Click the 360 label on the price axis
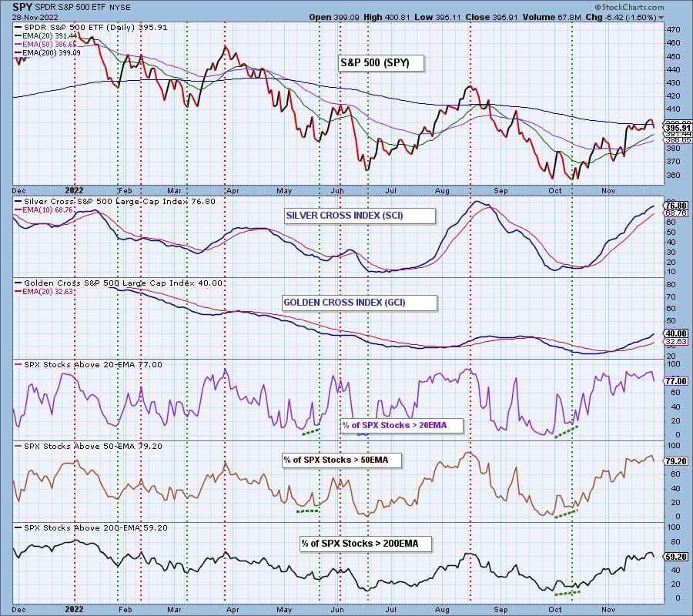This screenshot has height=616, width=693. tap(674, 175)
